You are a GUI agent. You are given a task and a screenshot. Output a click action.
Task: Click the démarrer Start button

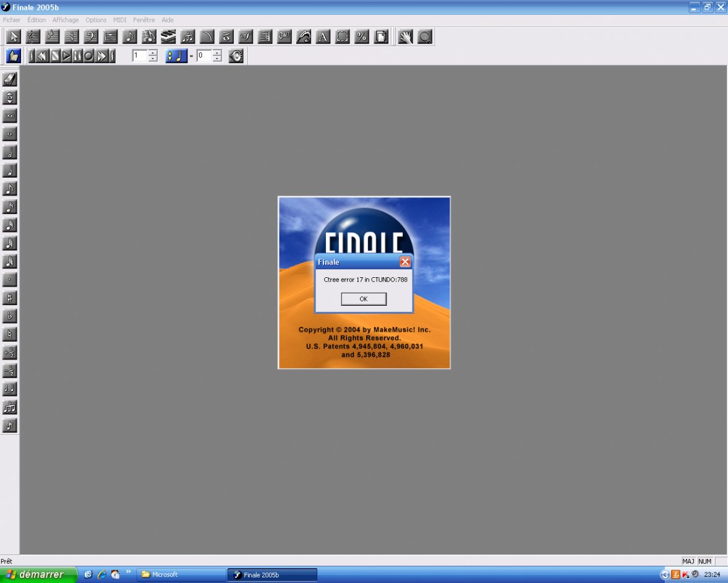38,574
